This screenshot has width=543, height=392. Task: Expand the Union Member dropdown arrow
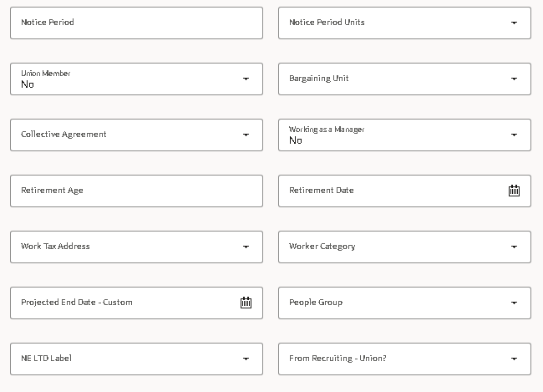click(246, 79)
